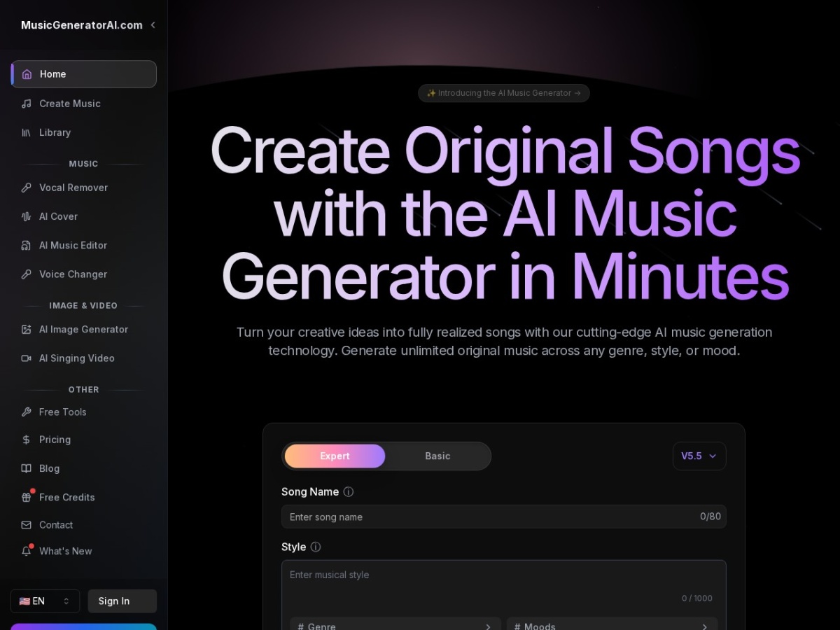Click the Voice Changer icon

coord(27,274)
